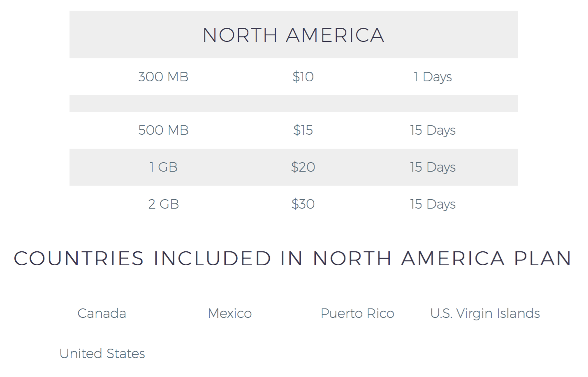
Task: Click the Canada country entry
Action: click(102, 313)
